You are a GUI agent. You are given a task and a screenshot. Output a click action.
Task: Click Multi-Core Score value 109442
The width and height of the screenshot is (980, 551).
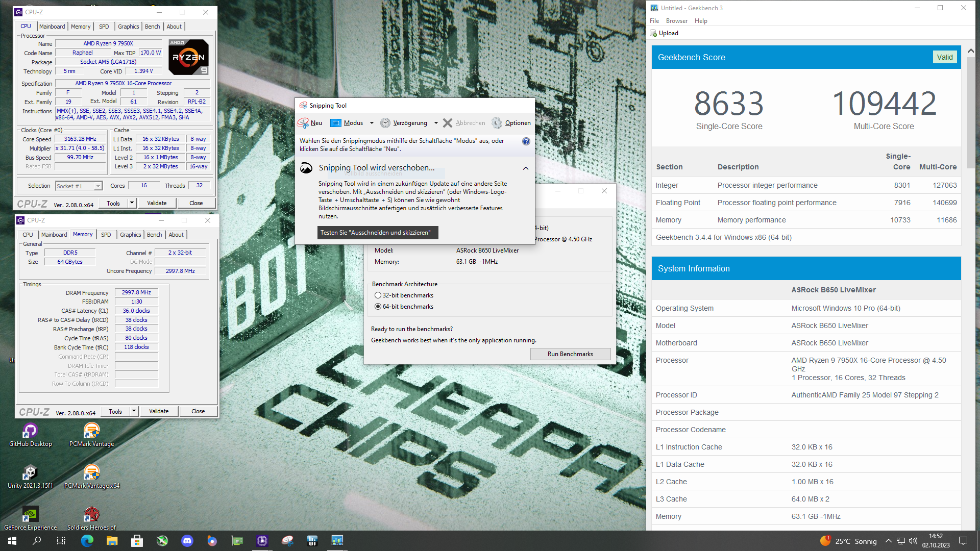click(884, 104)
